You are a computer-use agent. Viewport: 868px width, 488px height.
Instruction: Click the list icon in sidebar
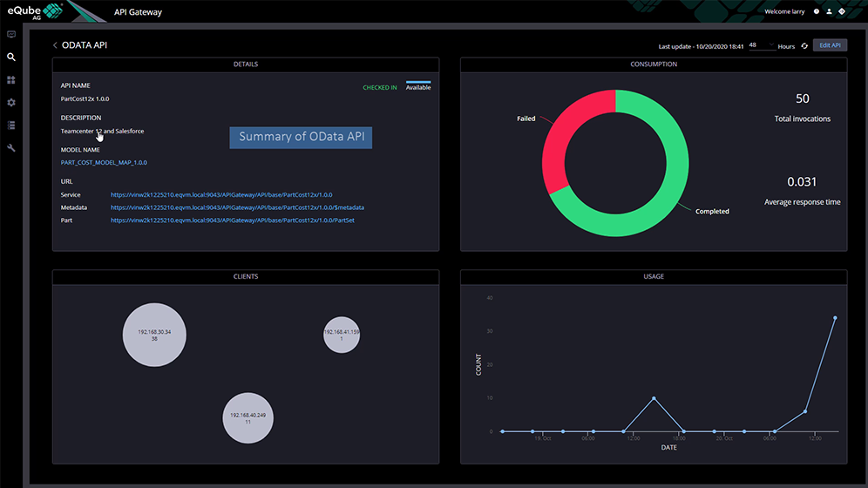click(x=11, y=125)
